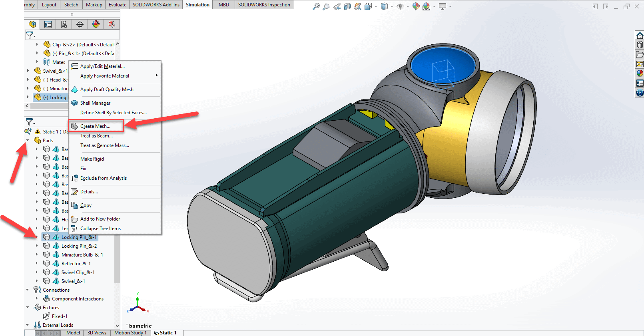This screenshot has width=644, height=336.
Task: Open the ConfigurationManager tab icon
Action: [64, 24]
